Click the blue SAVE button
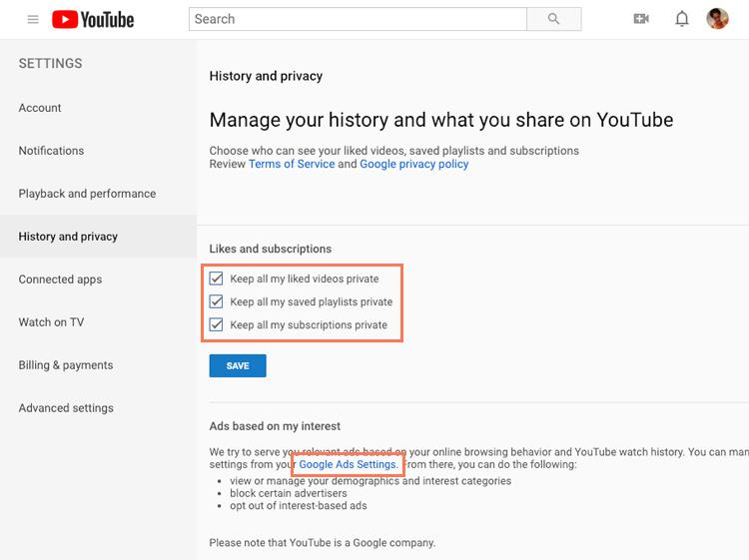 pos(238,366)
